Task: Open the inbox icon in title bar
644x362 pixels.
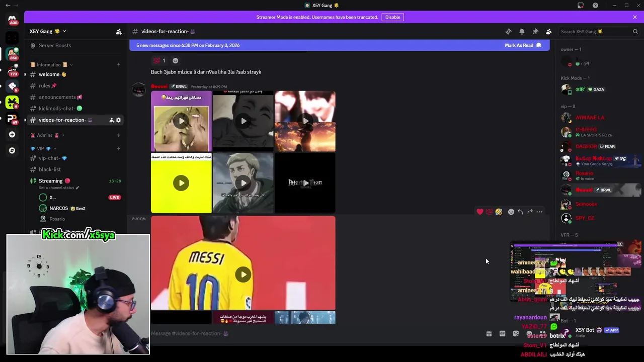Action: [x=581, y=5]
